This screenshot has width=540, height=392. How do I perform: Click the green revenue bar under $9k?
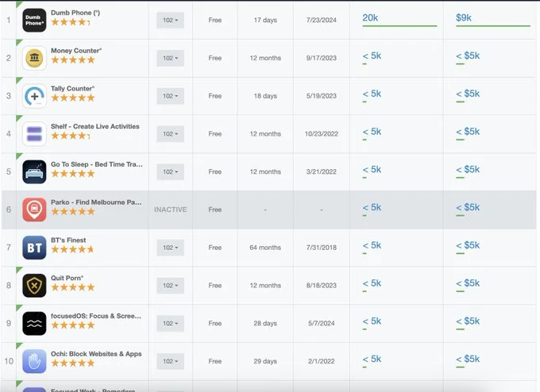(x=492, y=26)
